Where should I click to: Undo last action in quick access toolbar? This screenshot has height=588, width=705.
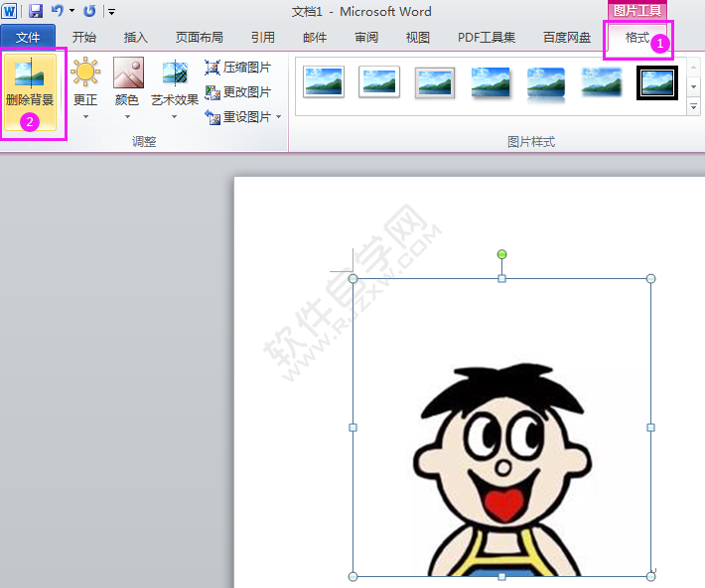[x=58, y=10]
